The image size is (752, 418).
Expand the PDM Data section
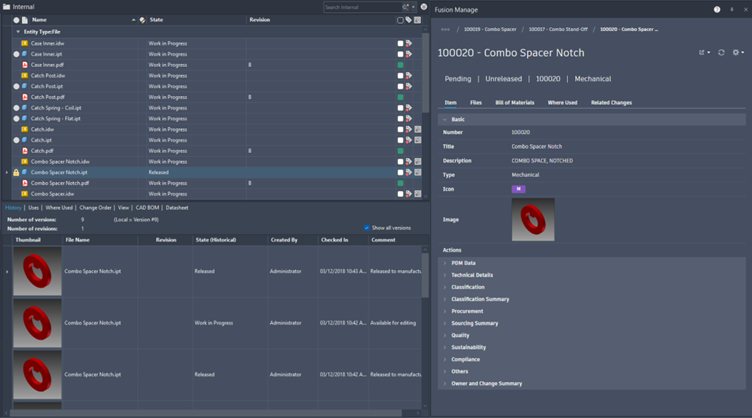[445, 263]
